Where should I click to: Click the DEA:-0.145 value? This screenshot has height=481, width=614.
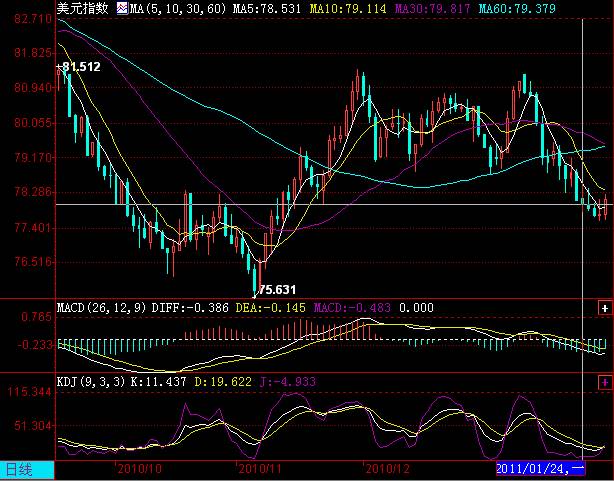click(271, 308)
